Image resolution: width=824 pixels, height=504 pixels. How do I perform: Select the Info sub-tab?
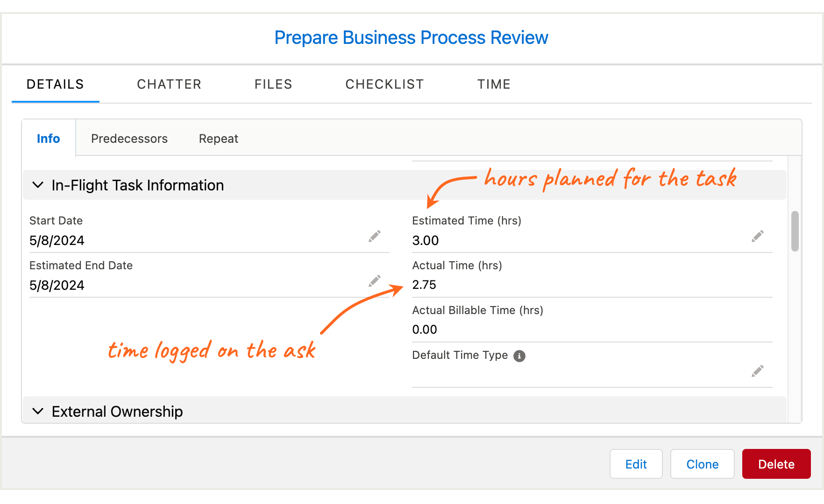[x=49, y=139]
